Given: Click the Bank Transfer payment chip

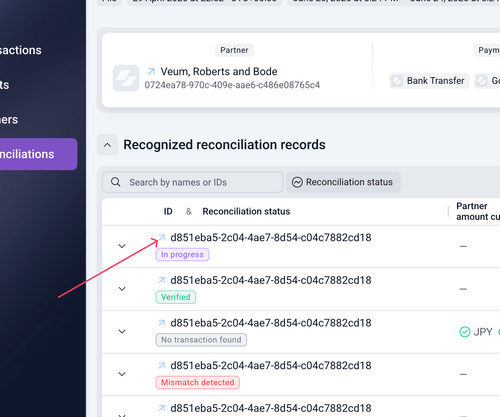Looking at the screenshot, I should (x=429, y=81).
